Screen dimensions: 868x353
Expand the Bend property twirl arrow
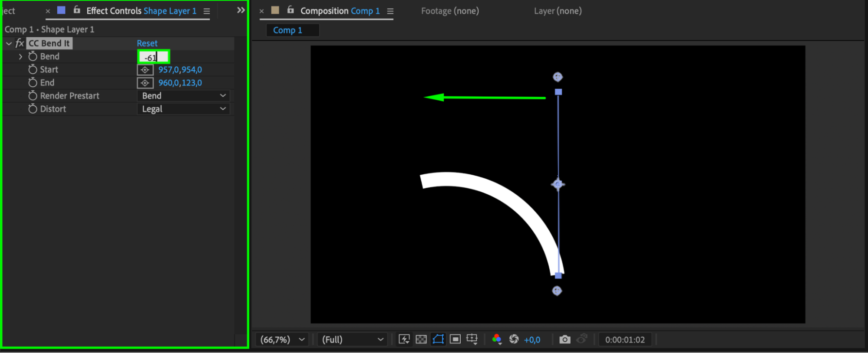click(x=20, y=56)
